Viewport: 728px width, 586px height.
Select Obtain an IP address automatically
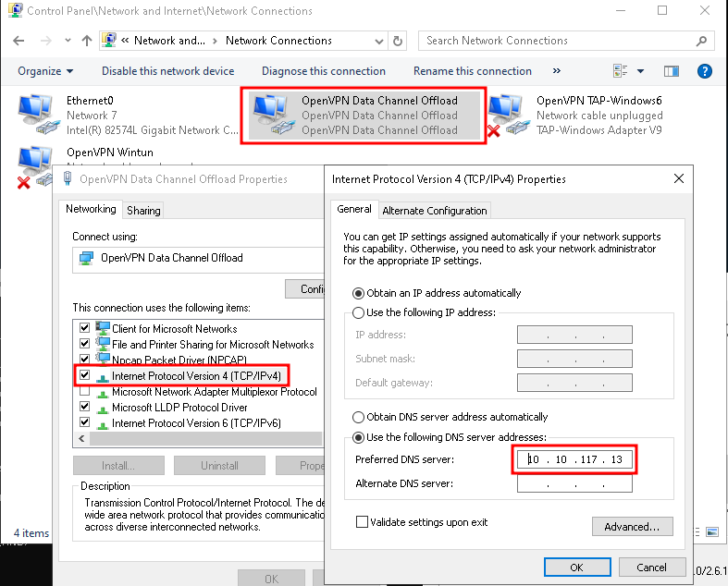(358, 293)
